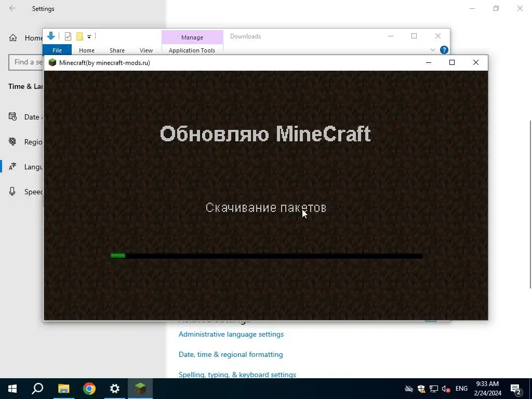The image size is (532, 399).
Task: Open Date, time & regional formatting link
Action: coord(231,354)
